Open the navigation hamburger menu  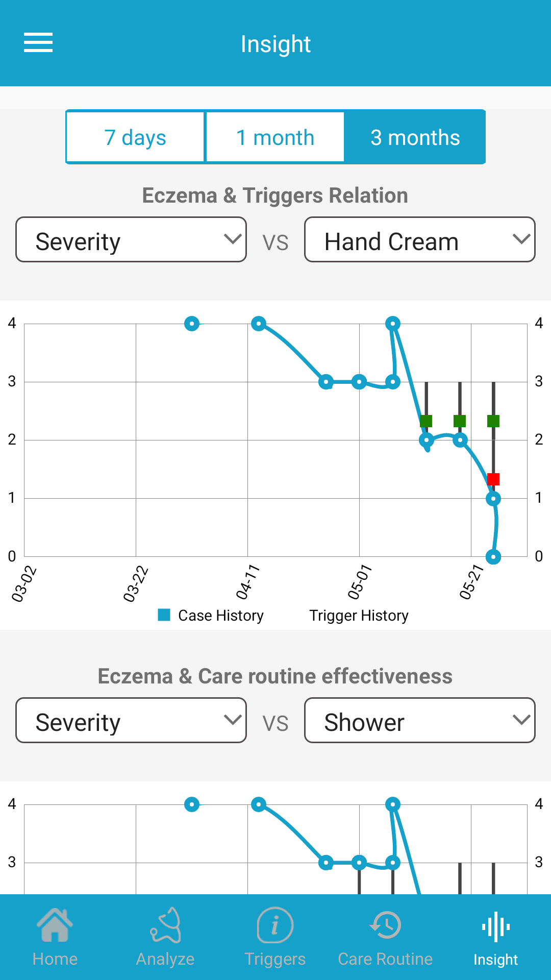38,44
